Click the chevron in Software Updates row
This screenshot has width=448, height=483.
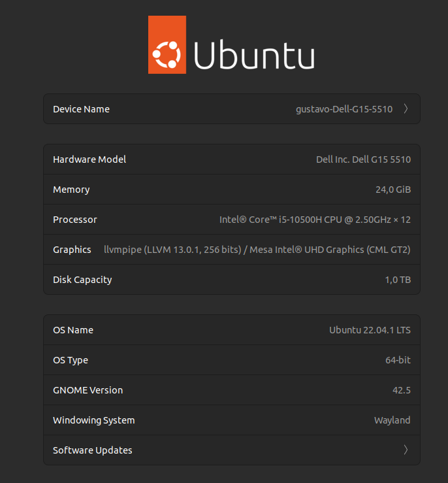coord(406,450)
